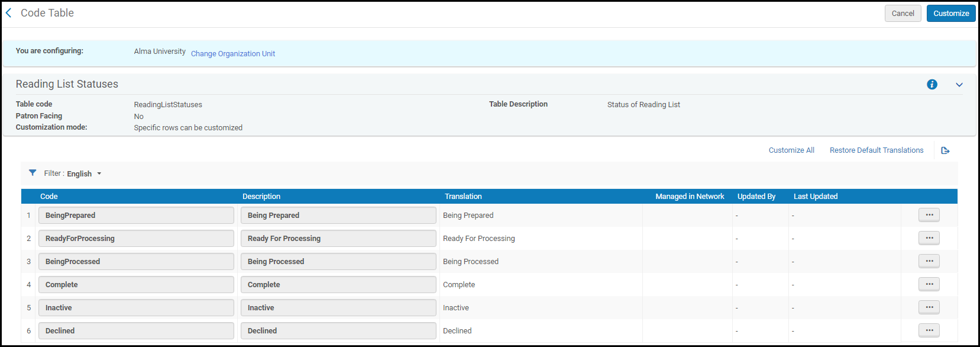Click the Complete translation cell
Screen dimensions: 980x347
coord(459,285)
